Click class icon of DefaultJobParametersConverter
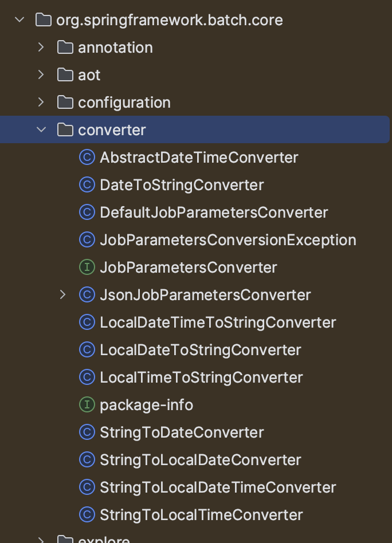This screenshot has width=392, height=543. (x=87, y=213)
